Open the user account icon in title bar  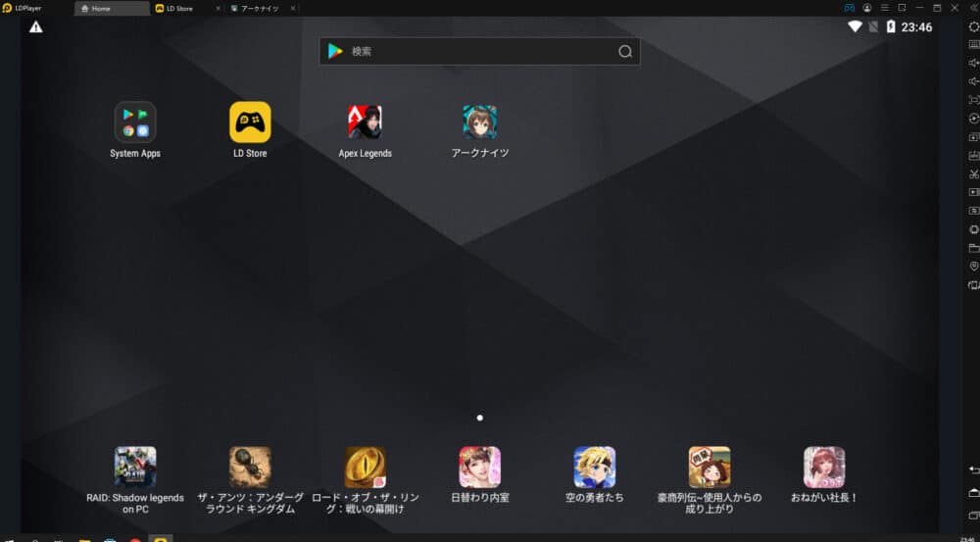[867, 8]
